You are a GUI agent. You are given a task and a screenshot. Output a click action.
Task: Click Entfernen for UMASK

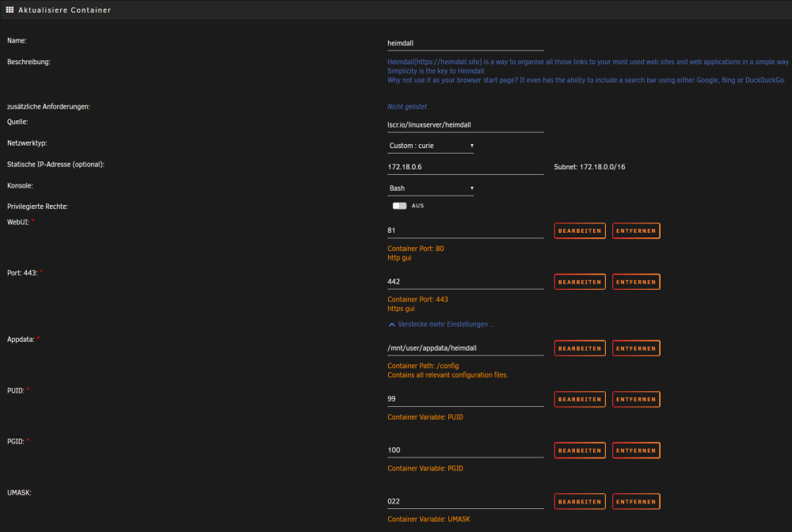636,501
